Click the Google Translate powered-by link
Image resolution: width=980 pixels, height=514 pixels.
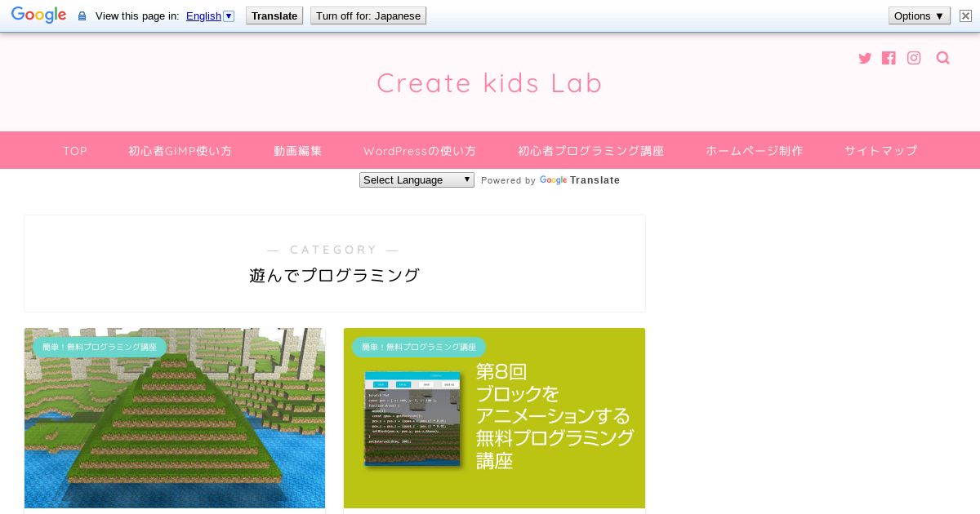580,180
